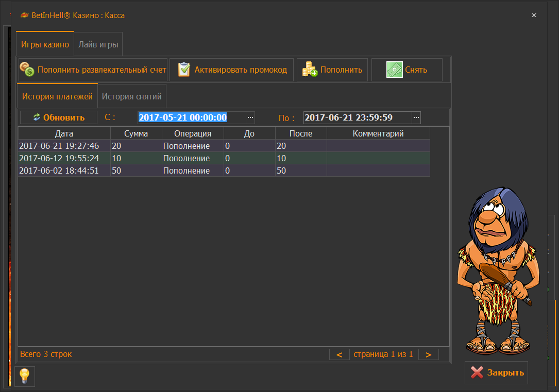The height and width of the screenshot is (392, 559).
Task: Open the История снятий tab
Action: tap(132, 96)
